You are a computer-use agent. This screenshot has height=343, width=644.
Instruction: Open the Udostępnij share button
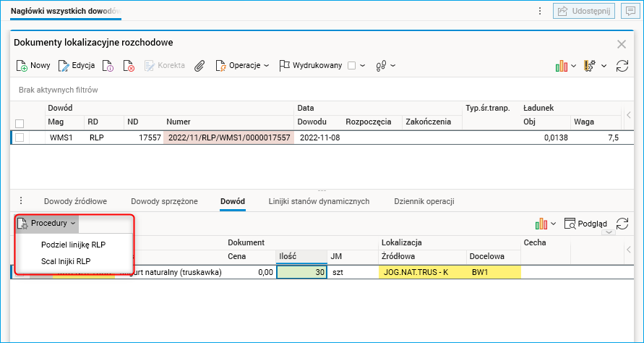(x=583, y=11)
